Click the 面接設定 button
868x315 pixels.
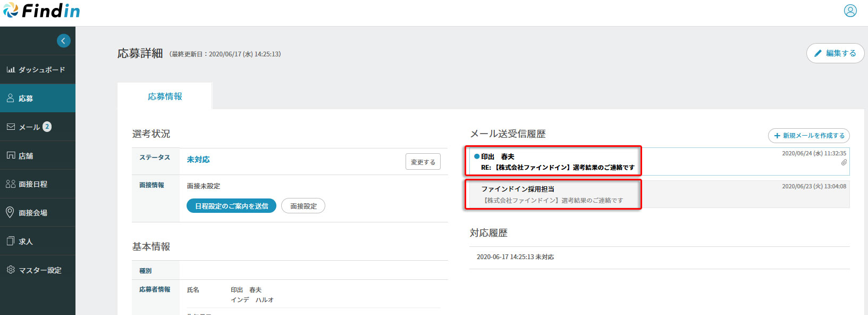click(x=303, y=206)
